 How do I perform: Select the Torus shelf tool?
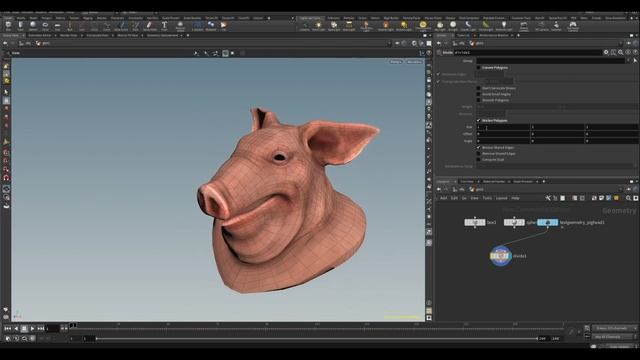tap(45, 26)
